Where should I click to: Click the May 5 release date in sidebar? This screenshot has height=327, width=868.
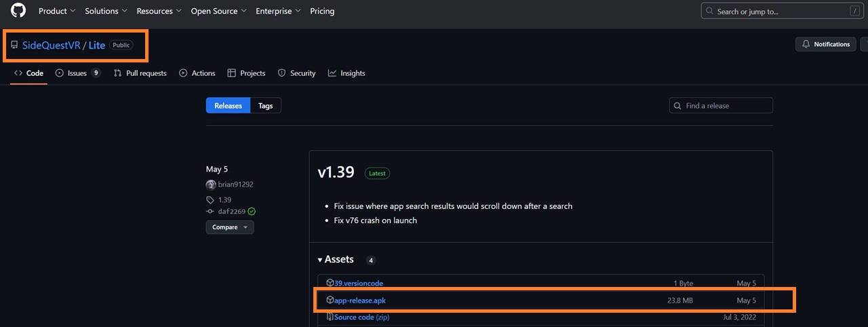tap(217, 168)
